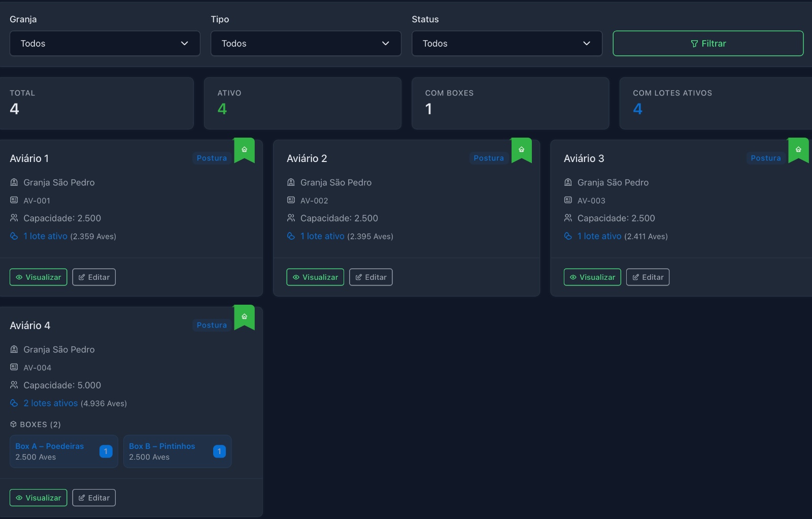This screenshot has height=519, width=812.
Task: Click the green house ribbon on Aviário 4
Action: [244, 317]
